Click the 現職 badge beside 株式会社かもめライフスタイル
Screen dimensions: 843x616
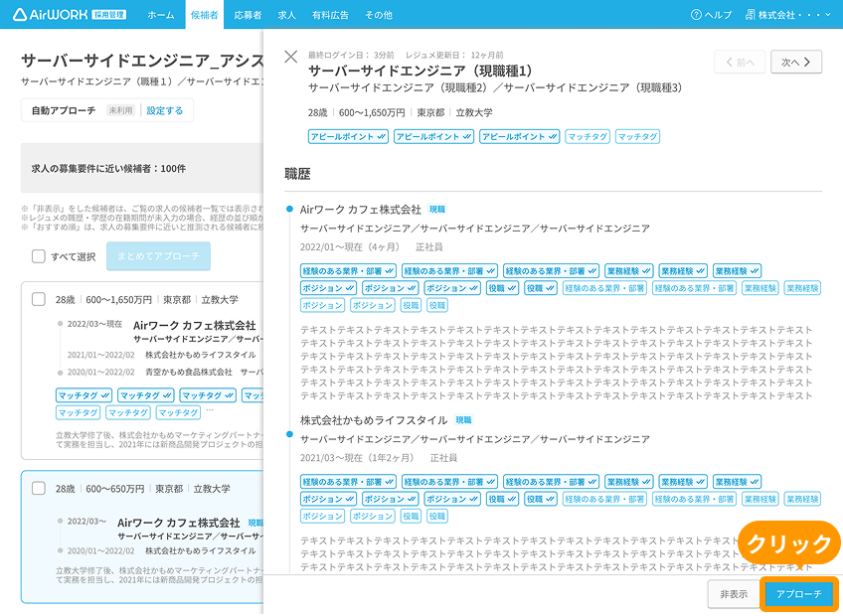(x=463, y=420)
